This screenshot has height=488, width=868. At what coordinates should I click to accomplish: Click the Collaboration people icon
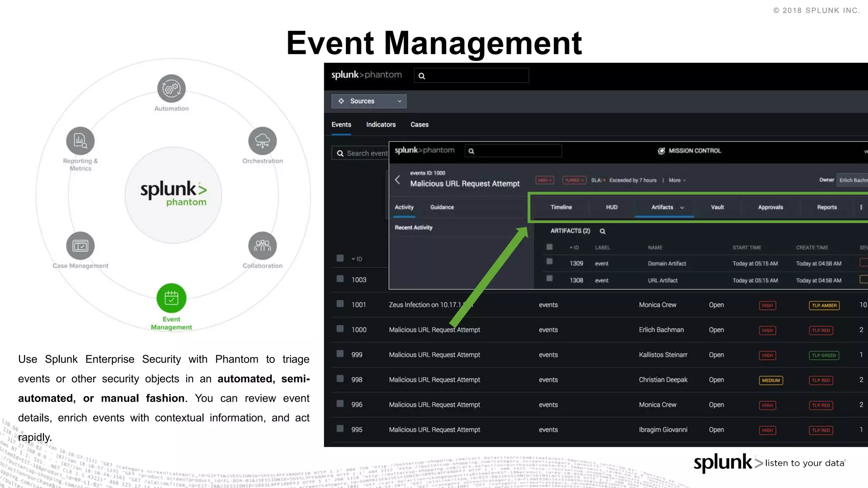point(262,246)
